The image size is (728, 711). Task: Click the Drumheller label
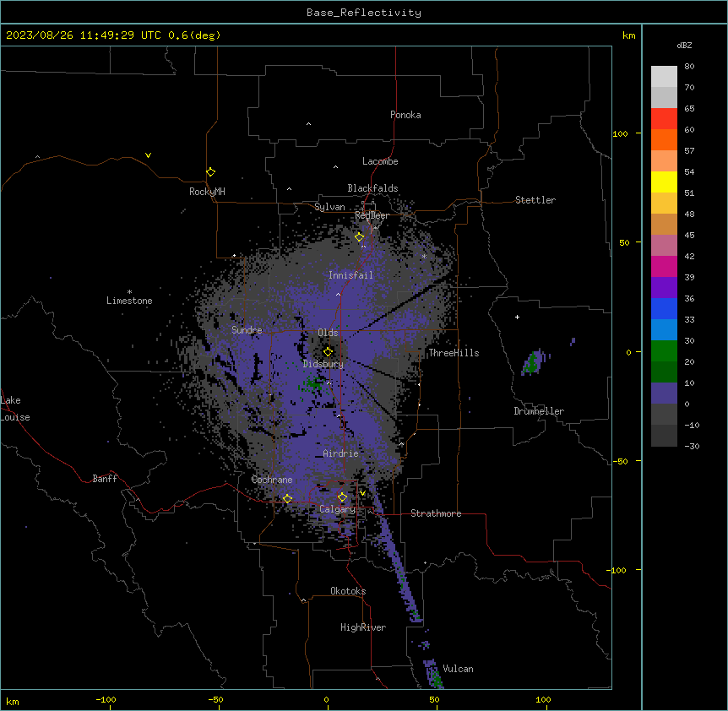(539, 411)
